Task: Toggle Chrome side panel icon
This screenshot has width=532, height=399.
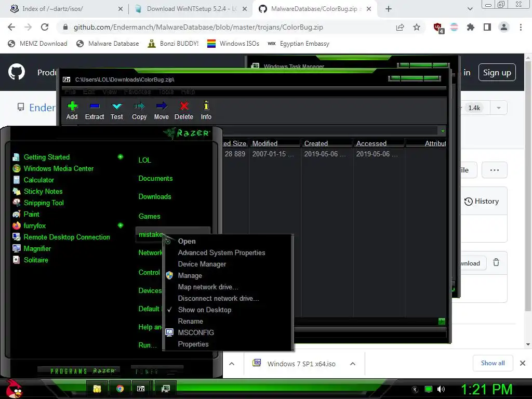Action: click(x=487, y=27)
